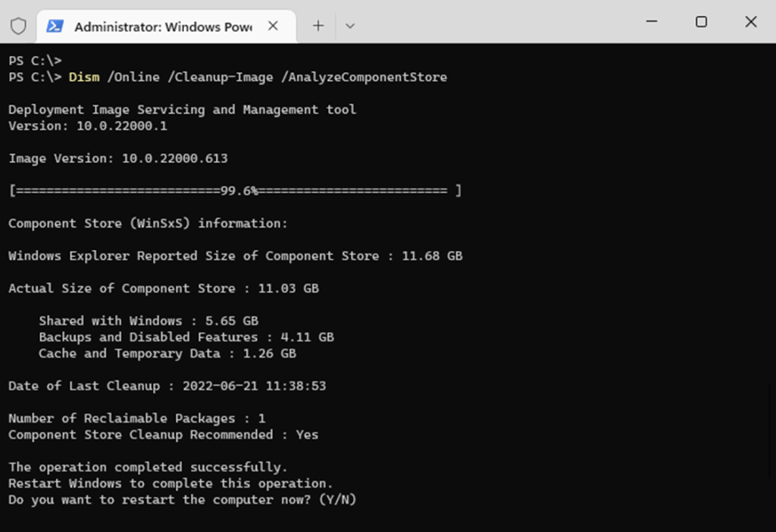Click the Restart Windows to complete line
The image size is (776, 532).
(171, 483)
